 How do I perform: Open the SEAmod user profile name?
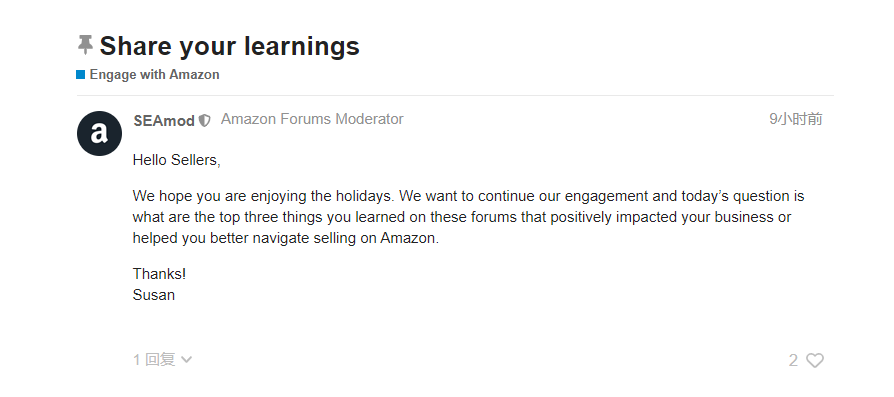pos(164,120)
